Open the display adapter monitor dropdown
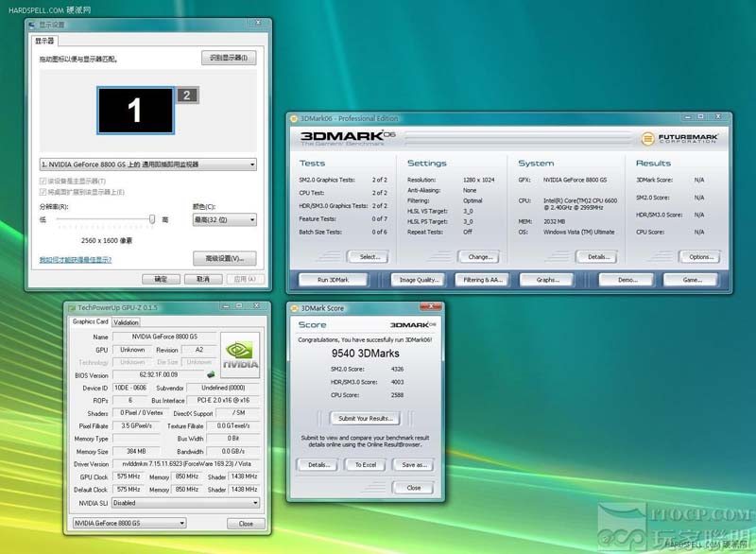Viewport: 756px width, 554px height. pos(148,164)
